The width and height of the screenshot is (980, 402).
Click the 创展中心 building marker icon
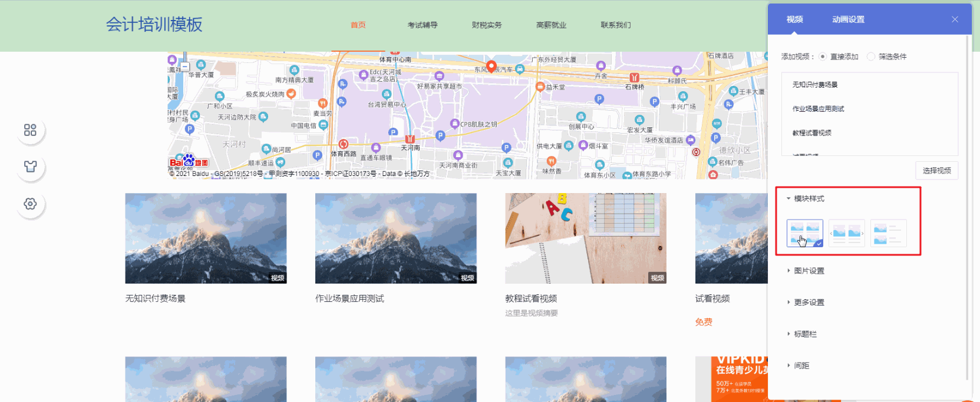pos(581,117)
